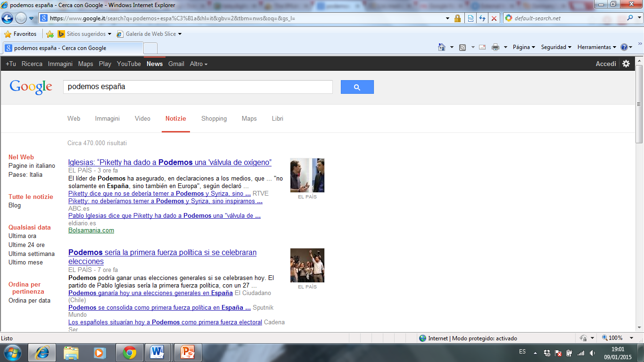Viewport: 644px width, 362px height.
Task: Switch to the Video results tab
Action: (x=142, y=118)
